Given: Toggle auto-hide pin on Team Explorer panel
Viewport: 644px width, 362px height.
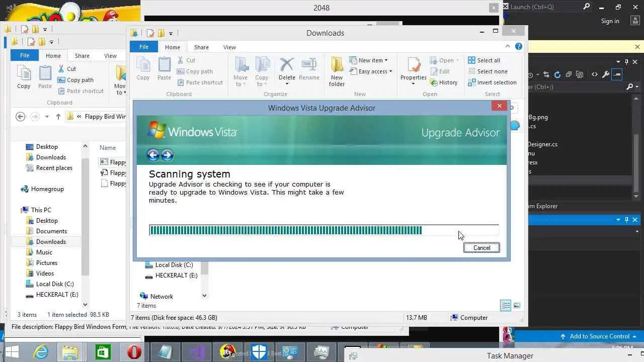Looking at the screenshot, I should tap(626, 220).
